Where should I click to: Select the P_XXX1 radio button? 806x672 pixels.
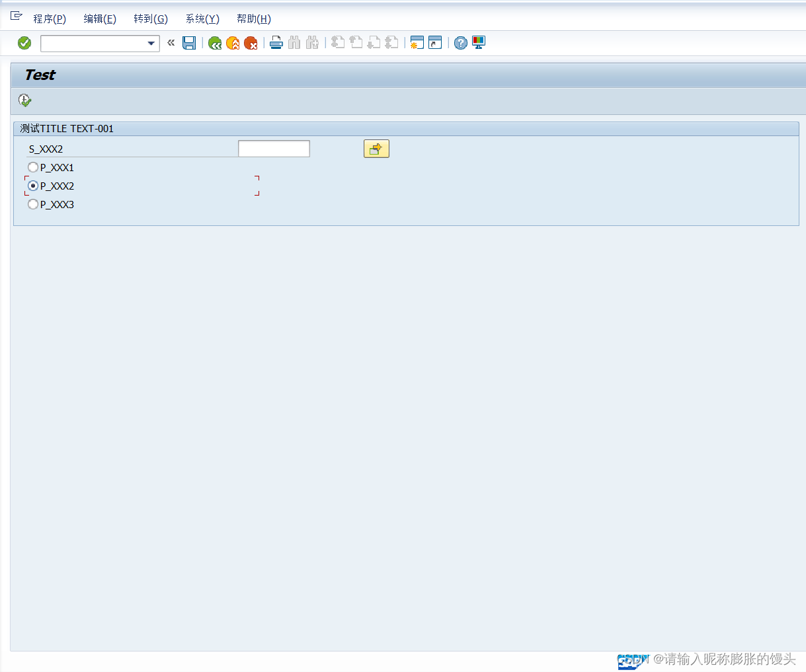point(33,167)
